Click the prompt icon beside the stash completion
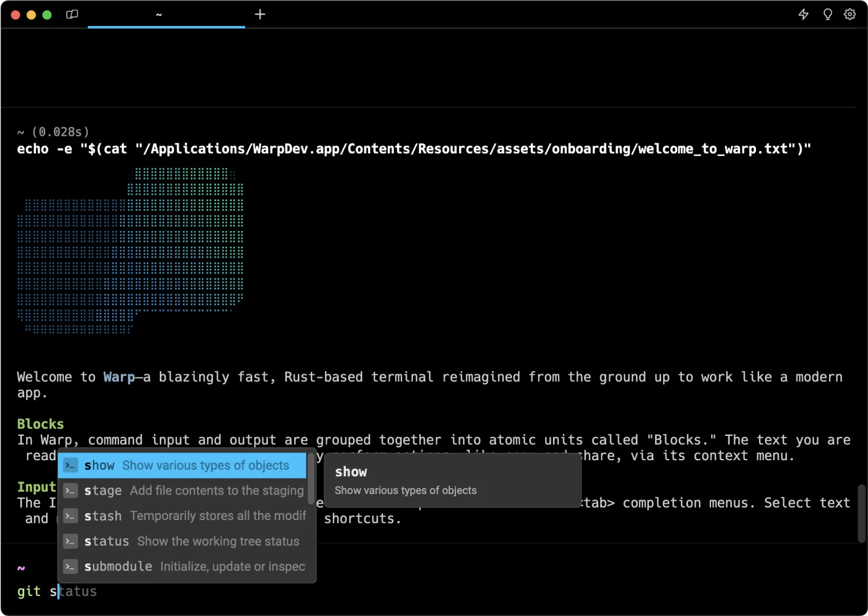 pos(70,516)
